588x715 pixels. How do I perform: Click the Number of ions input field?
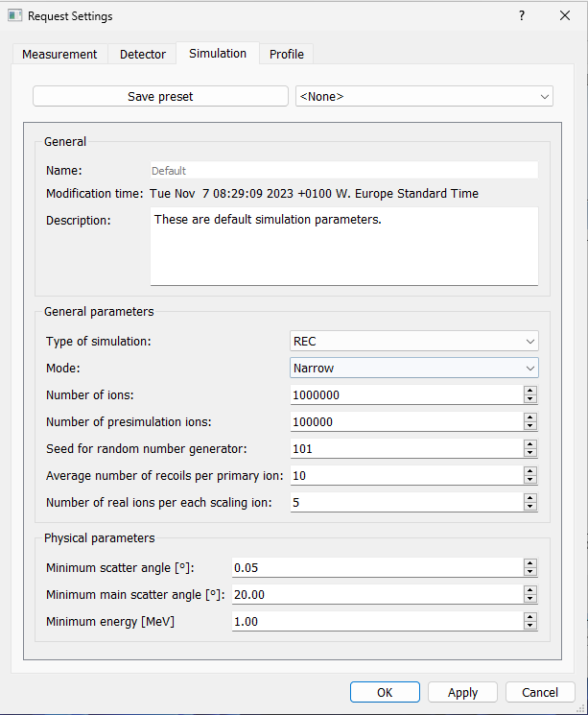[x=407, y=394]
